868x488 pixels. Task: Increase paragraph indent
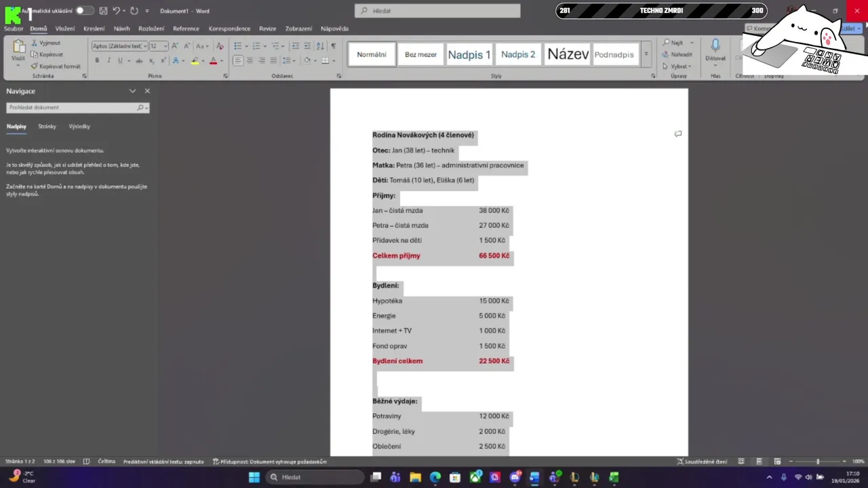click(x=307, y=46)
